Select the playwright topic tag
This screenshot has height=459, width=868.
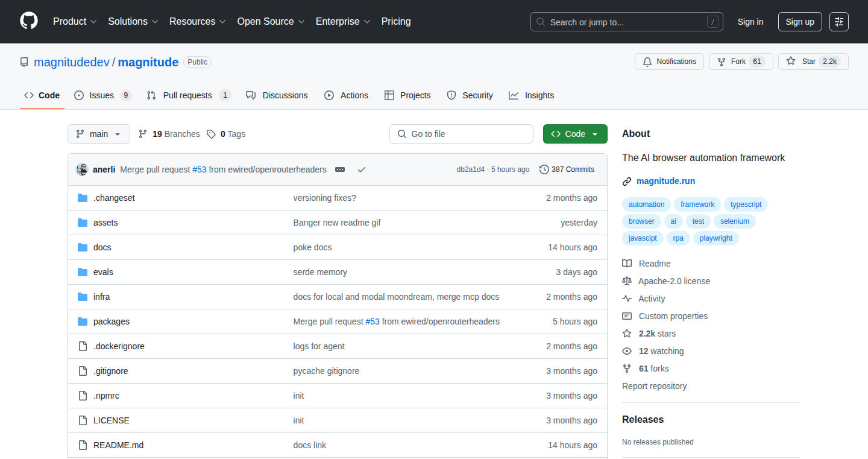[716, 238]
